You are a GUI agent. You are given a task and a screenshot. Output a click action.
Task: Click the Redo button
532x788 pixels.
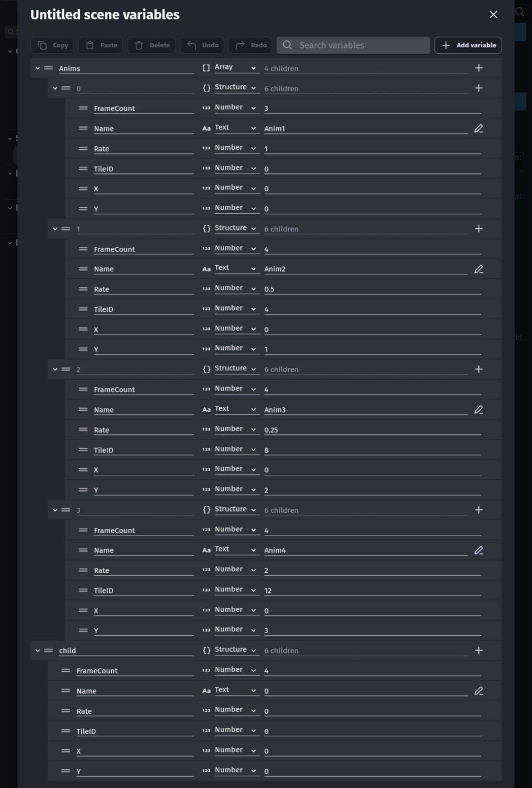(251, 45)
